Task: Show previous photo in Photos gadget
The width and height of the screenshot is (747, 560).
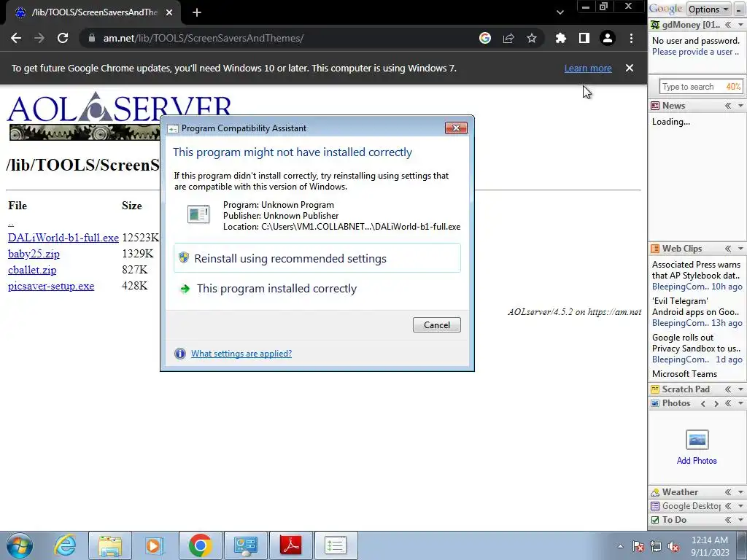Action: (703, 403)
